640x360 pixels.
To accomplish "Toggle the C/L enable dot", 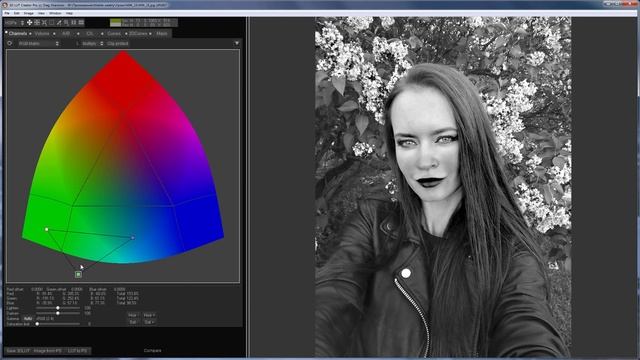I will tap(78, 33).
